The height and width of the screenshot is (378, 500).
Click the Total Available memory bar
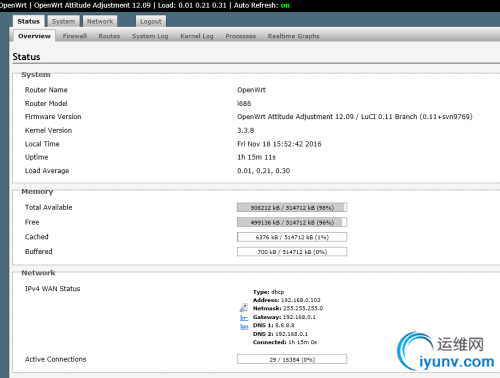(292, 207)
